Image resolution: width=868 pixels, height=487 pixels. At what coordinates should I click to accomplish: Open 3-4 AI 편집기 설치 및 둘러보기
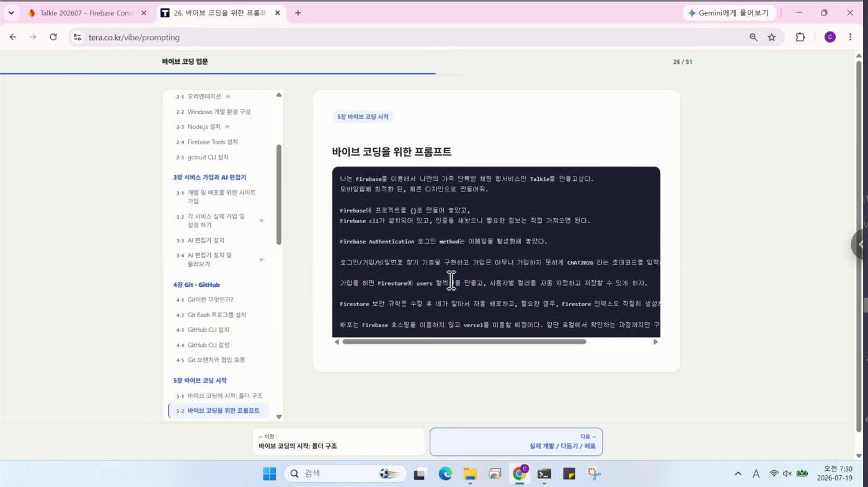[x=220, y=260]
